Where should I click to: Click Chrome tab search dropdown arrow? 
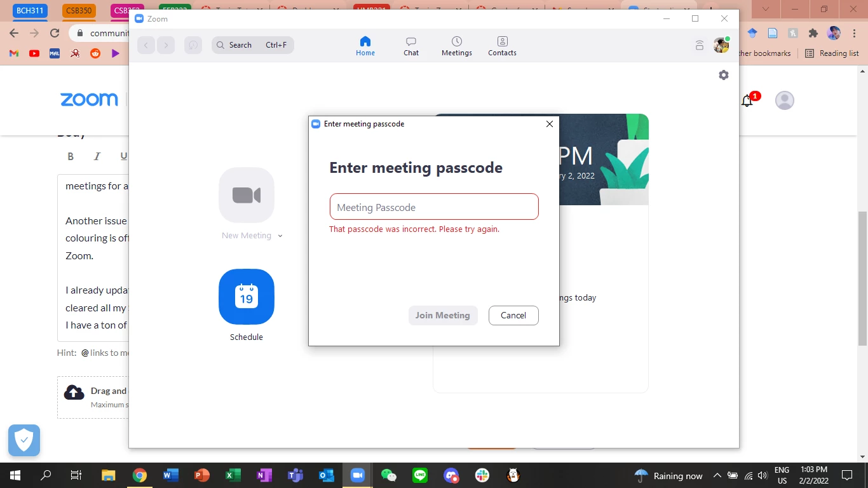coord(766,10)
